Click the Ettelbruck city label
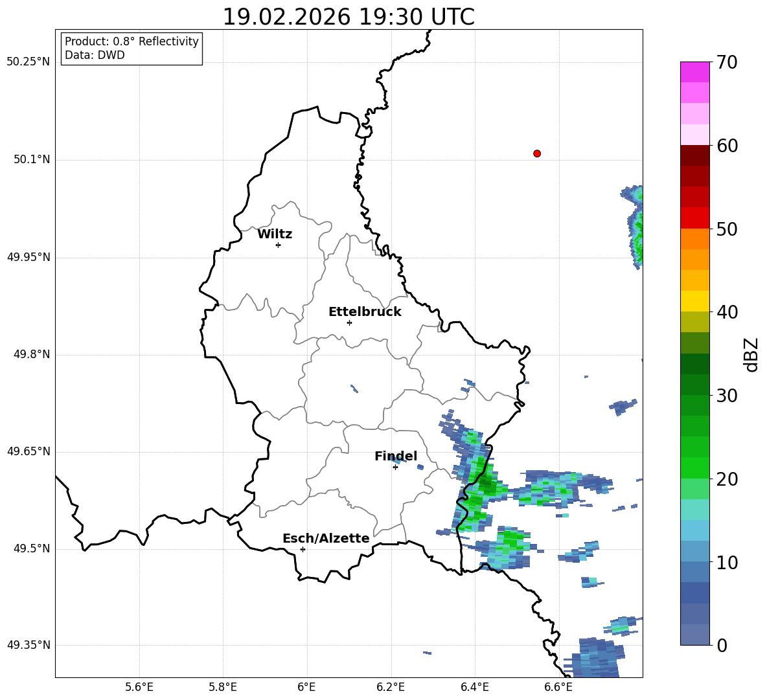This screenshot has width=767, height=700. click(365, 312)
